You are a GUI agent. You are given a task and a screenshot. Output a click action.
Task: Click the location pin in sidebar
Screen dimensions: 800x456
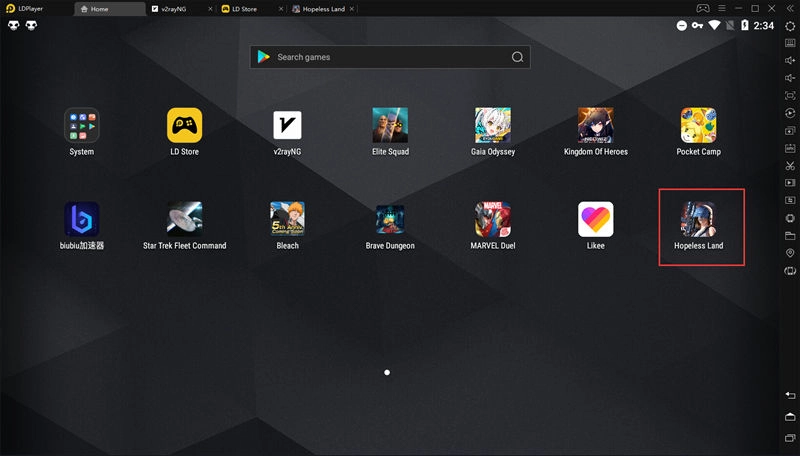[x=790, y=254]
